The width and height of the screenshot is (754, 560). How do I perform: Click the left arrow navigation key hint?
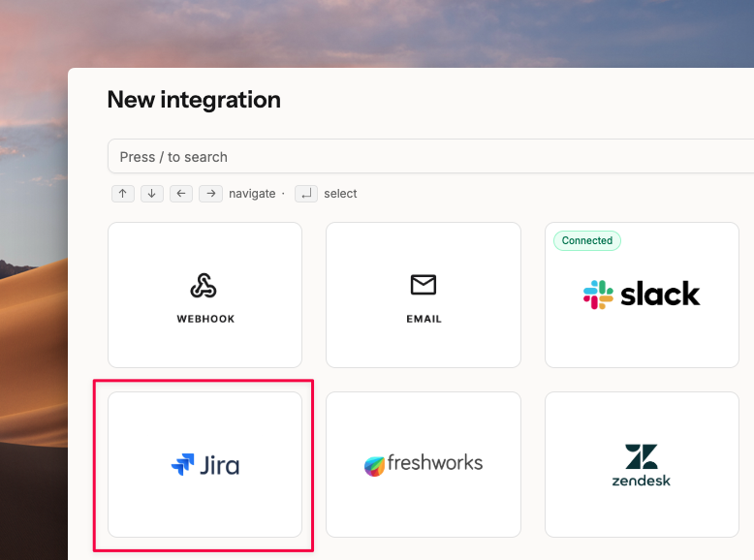pos(181,194)
